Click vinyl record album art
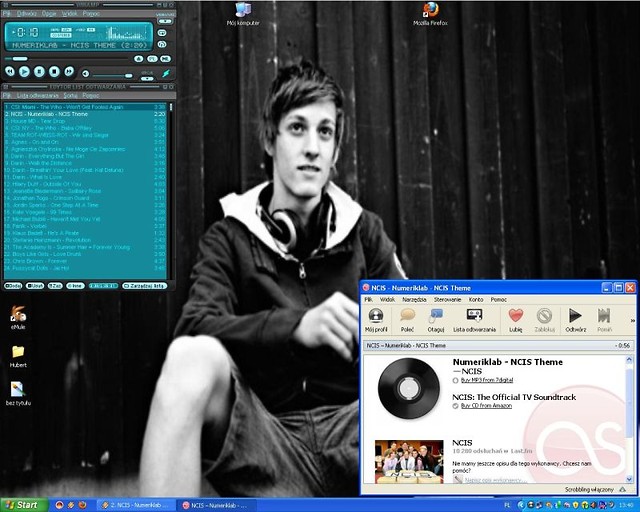 (x=409, y=388)
